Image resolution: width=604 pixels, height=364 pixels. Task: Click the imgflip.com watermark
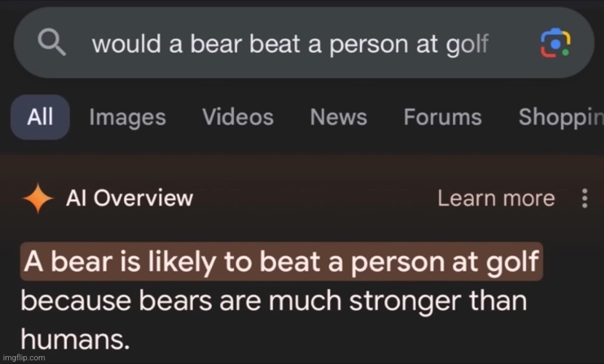point(24,358)
